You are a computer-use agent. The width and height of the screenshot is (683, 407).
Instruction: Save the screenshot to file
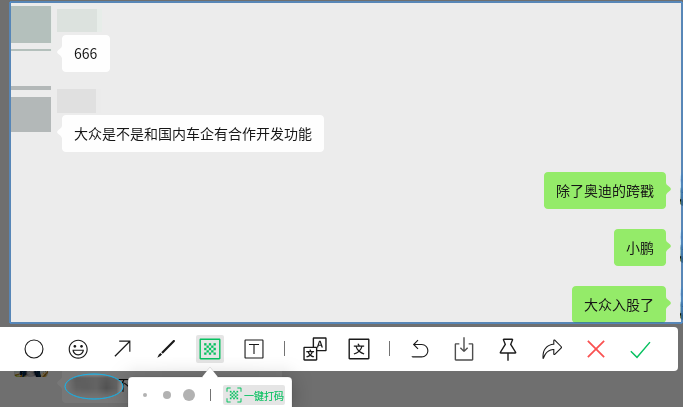(464, 349)
